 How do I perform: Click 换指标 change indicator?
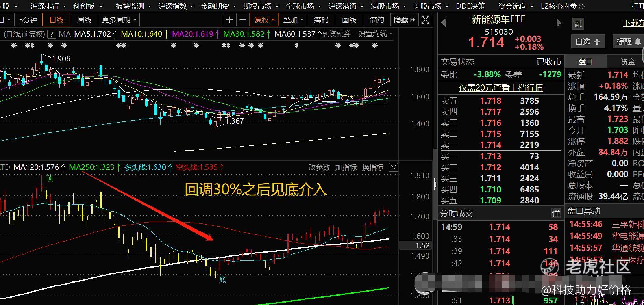point(372,167)
